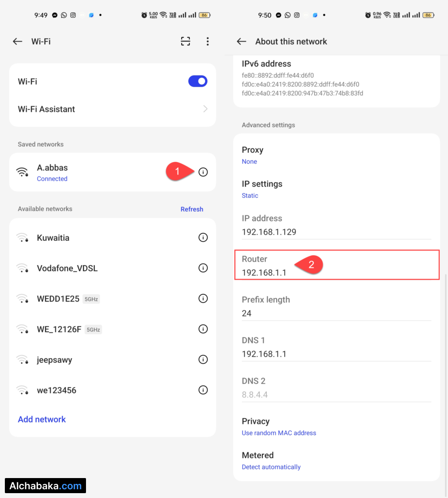Select the WEDD1E25 5GHz network
448x498 pixels.
[68, 299]
